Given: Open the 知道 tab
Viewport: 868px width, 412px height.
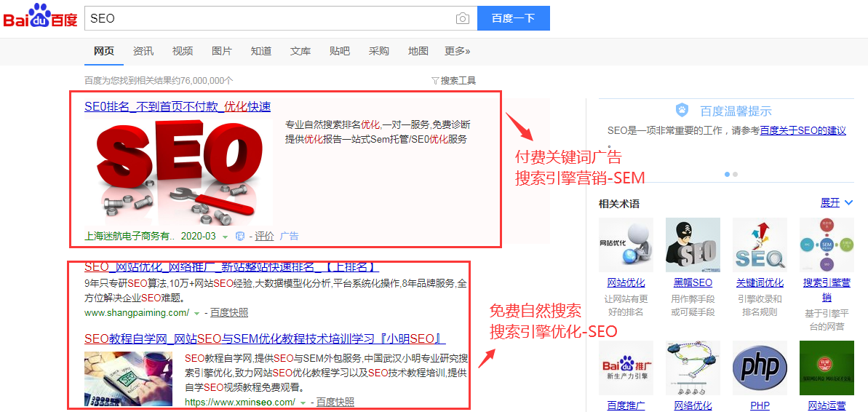Looking at the screenshot, I should [260, 51].
